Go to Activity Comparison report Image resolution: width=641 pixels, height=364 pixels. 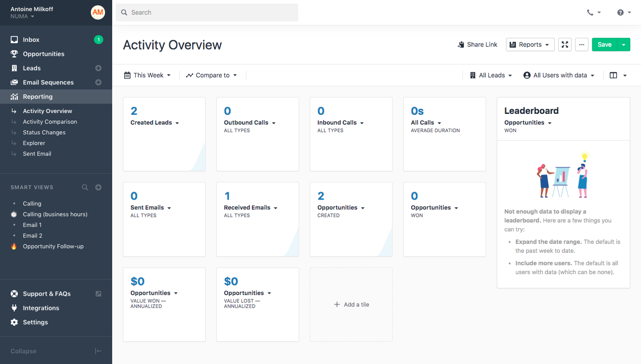pos(50,122)
